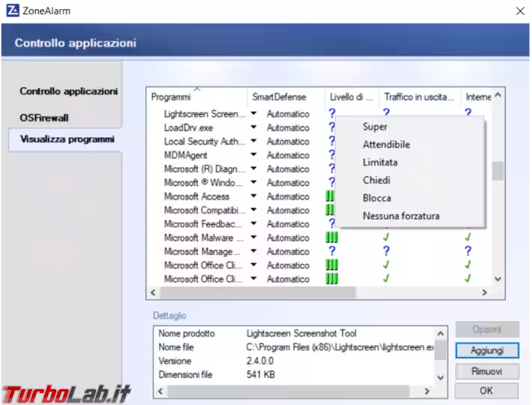Expand SmartDefense dropdown for Microsoft Feedbac row
This screenshot has width=532, height=405.
[x=253, y=223]
